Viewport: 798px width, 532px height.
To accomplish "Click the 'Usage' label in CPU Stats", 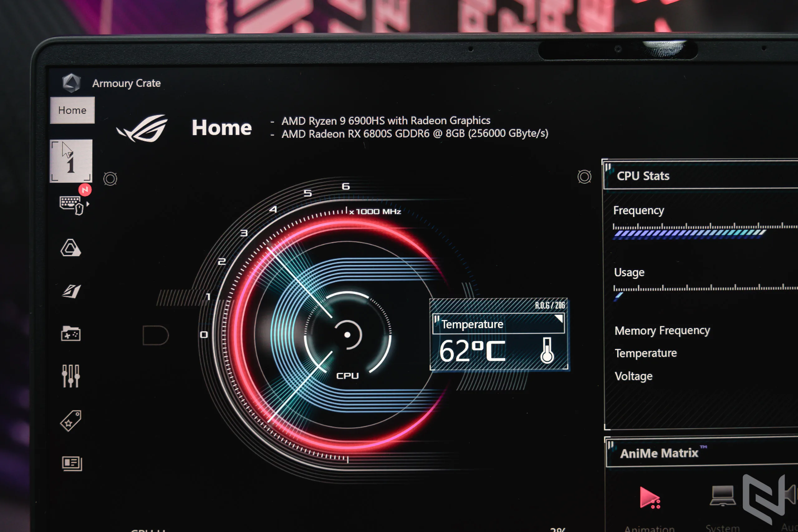I will tap(629, 272).
